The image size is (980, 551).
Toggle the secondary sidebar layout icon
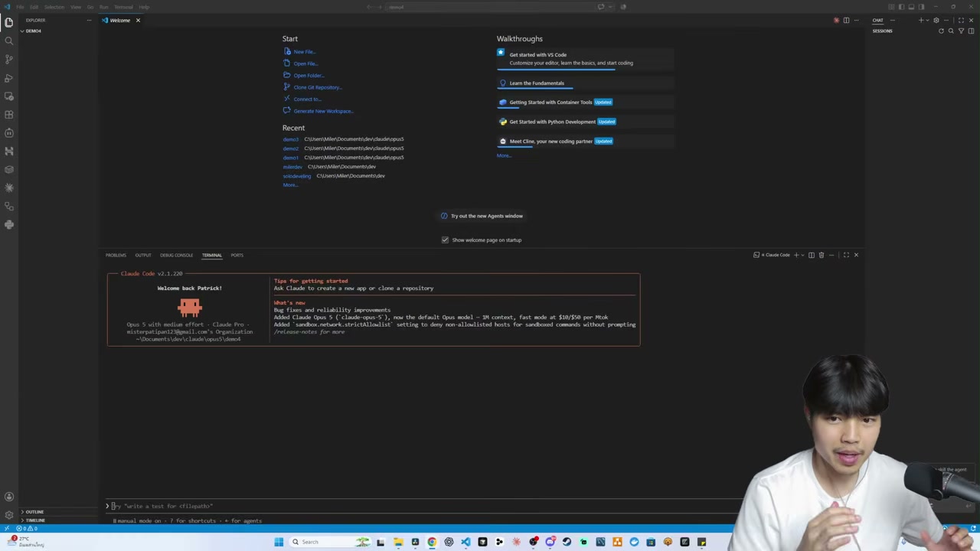tap(921, 7)
